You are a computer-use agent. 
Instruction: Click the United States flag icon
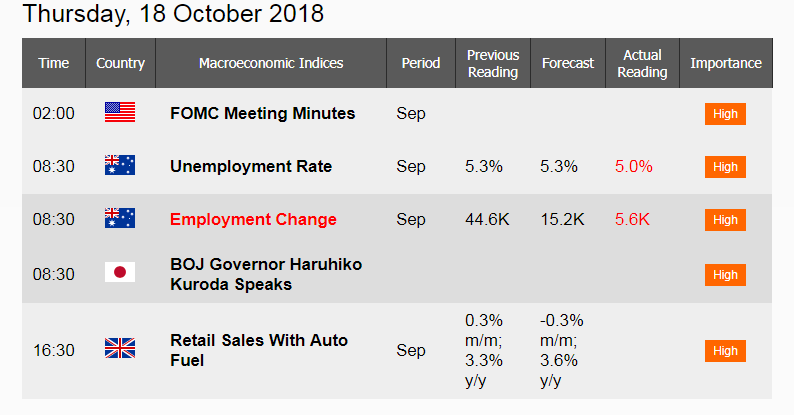[120, 112]
